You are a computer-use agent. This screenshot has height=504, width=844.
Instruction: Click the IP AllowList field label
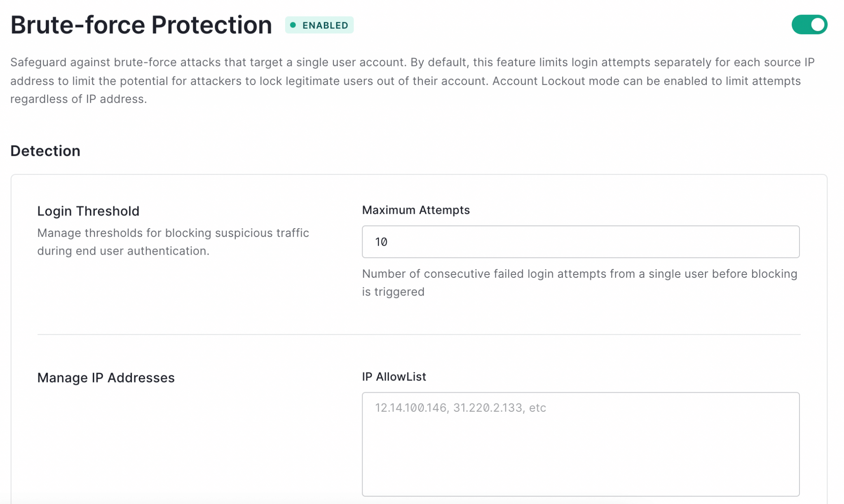394,376
